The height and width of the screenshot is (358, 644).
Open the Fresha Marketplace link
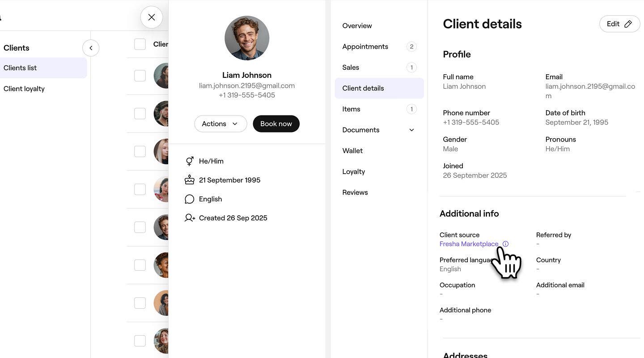tap(469, 244)
